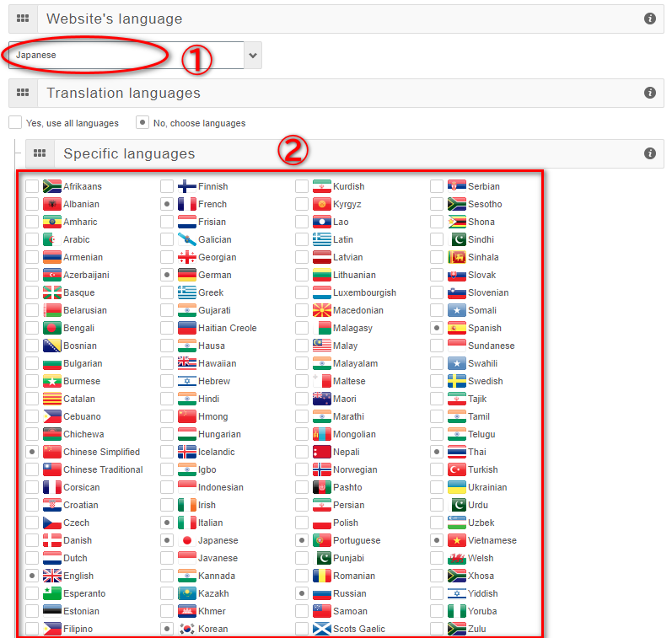This screenshot has width=672, height=638.
Task: Click info icon on Website's language header
Action: (649, 19)
